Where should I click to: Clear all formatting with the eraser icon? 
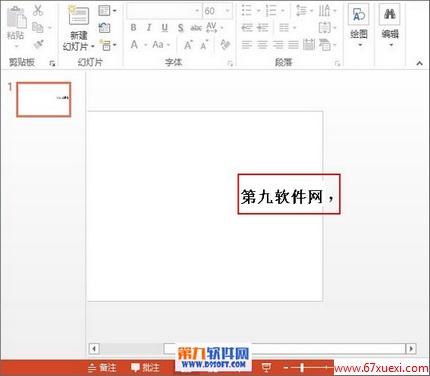click(x=226, y=45)
